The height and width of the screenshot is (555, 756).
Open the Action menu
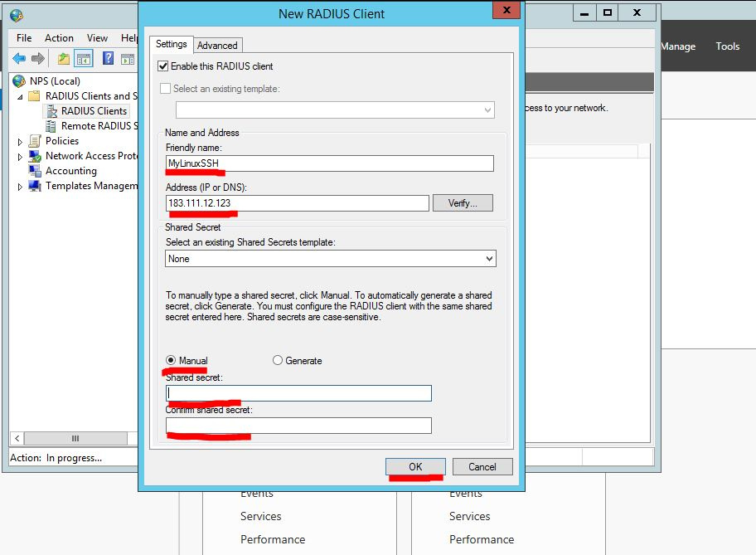click(60, 37)
